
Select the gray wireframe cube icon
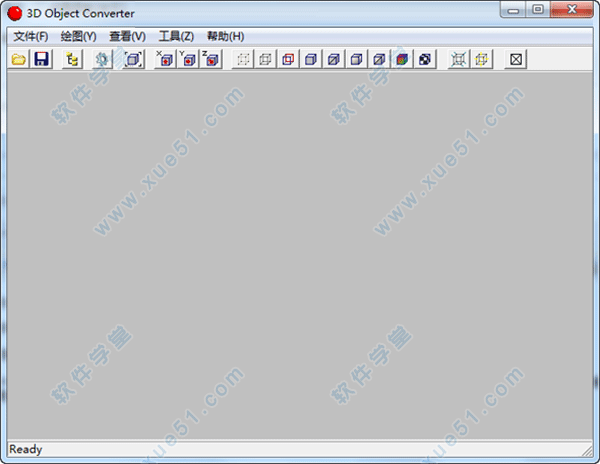pyautogui.click(x=266, y=59)
